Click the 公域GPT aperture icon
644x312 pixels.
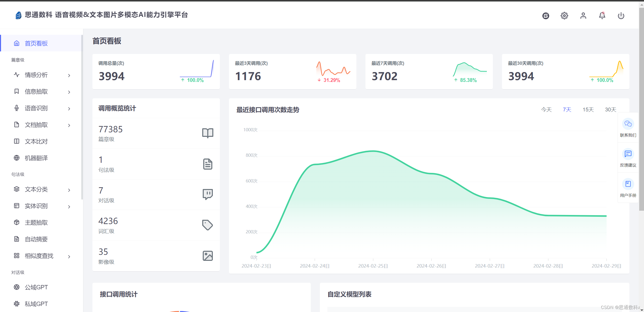17,287
